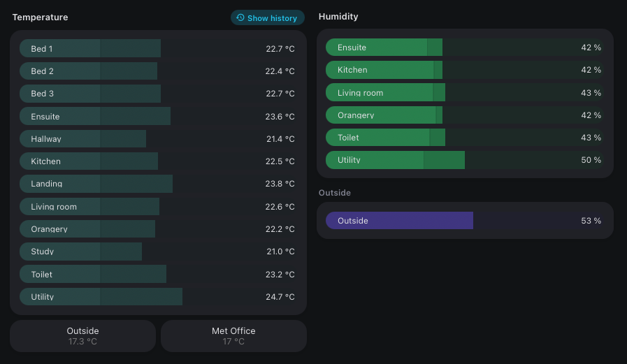The height and width of the screenshot is (364, 627).
Task: Click the Living room temperature bar
Action: (159, 206)
